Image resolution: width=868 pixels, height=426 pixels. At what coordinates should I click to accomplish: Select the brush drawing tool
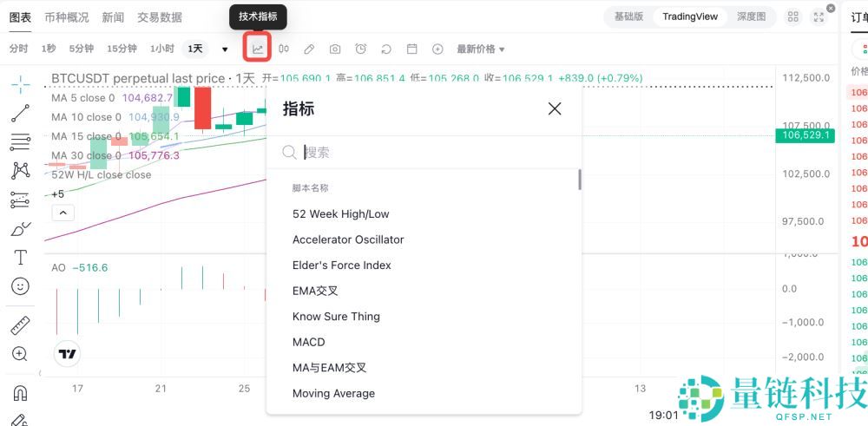tap(21, 228)
